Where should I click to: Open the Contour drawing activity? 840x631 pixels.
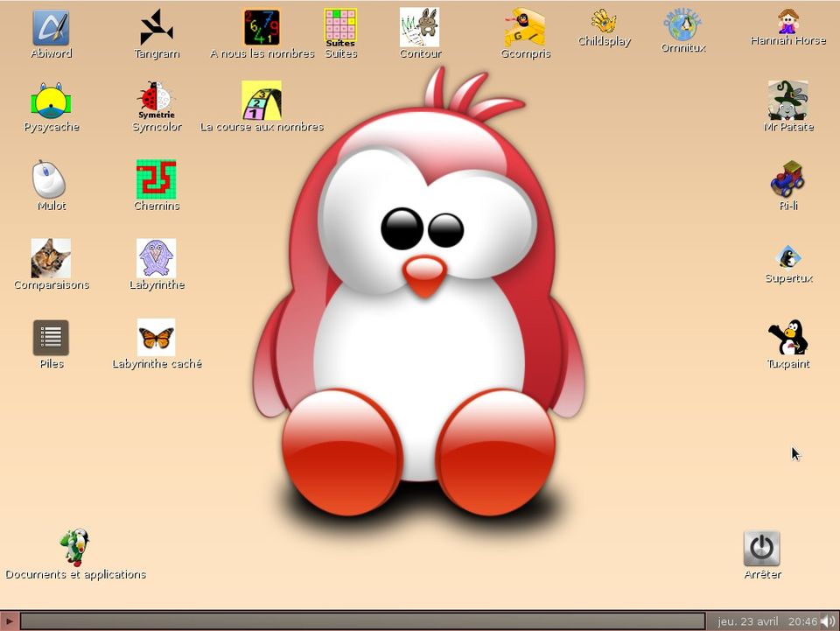[420, 28]
